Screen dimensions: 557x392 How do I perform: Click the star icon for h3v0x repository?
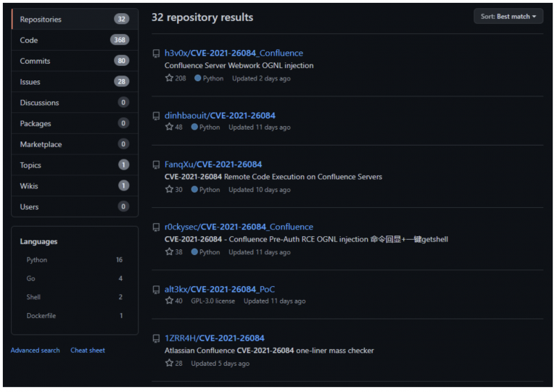169,78
